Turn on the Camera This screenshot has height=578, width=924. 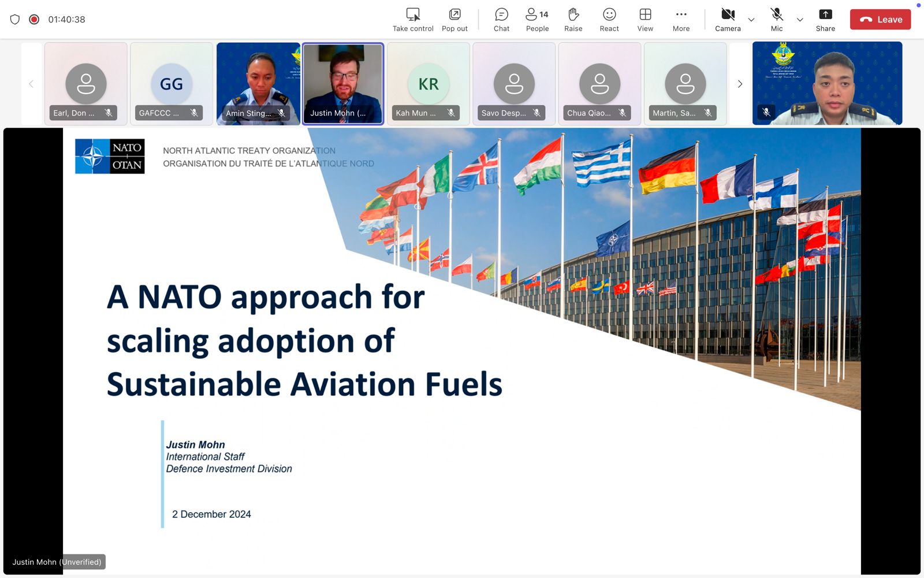(728, 20)
